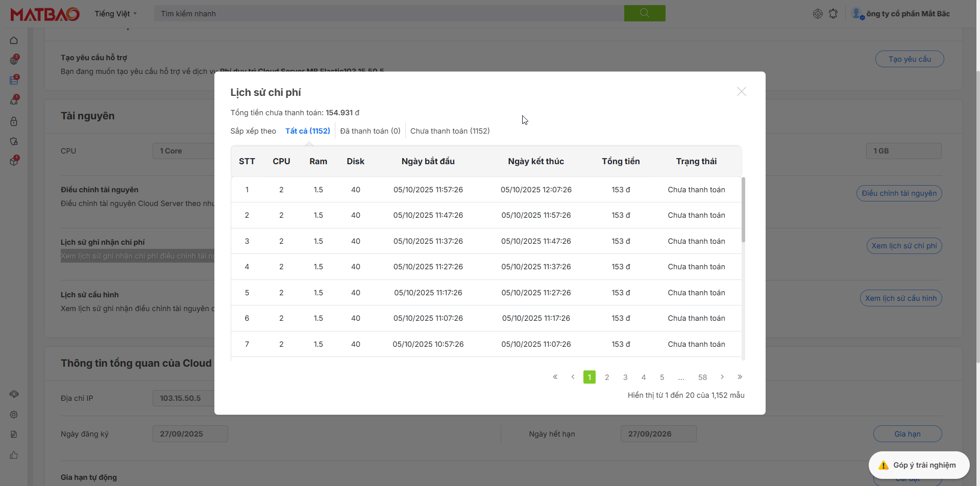Go to next page with single arrow
Image resolution: width=980 pixels, height=486 pixels.
pos(722,377)
